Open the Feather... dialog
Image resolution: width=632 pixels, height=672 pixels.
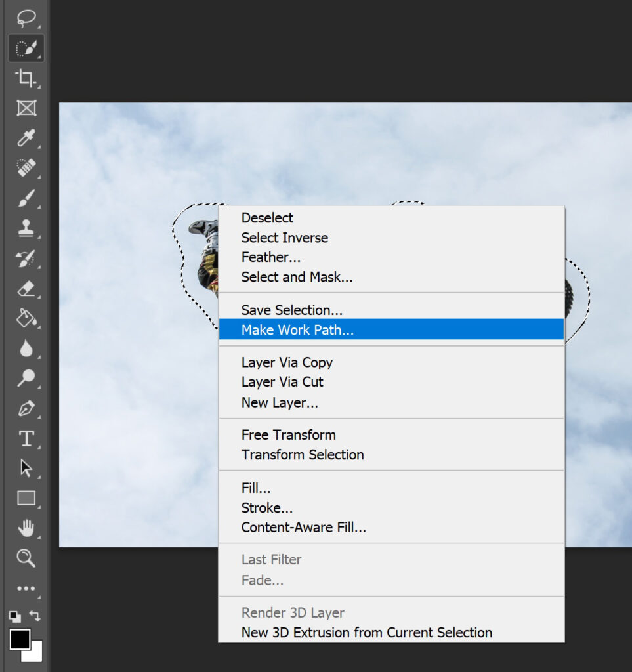pos(391,257)
